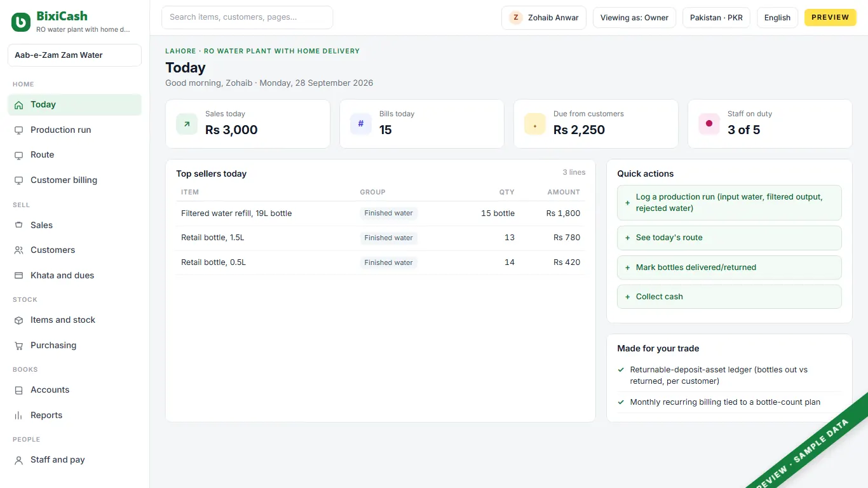Open the Pakistan · PKR region selector
The image size is (868, 488).
pyautogui.click(x=716, y=18)
